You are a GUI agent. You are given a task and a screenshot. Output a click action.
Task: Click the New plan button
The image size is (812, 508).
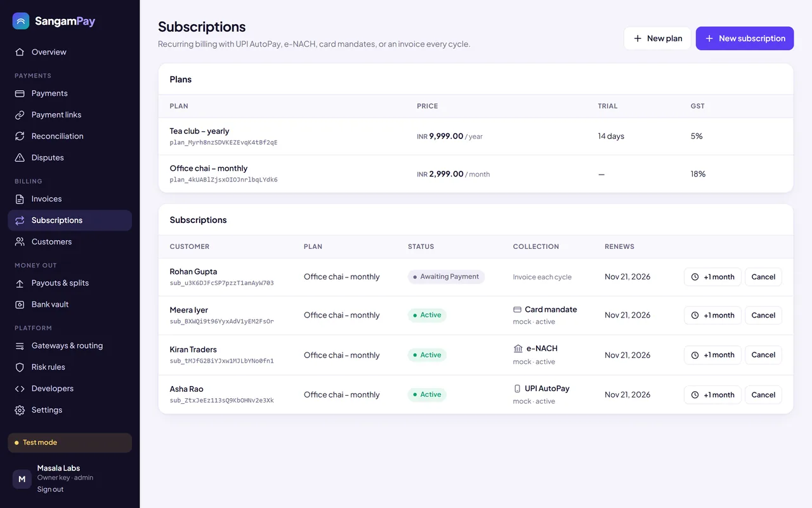click(x=657, y=38)
